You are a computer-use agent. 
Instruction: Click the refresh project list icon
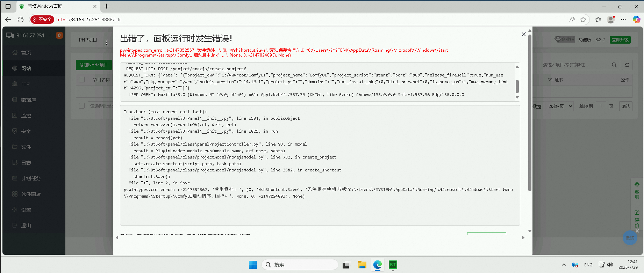[x=627, y=65]
